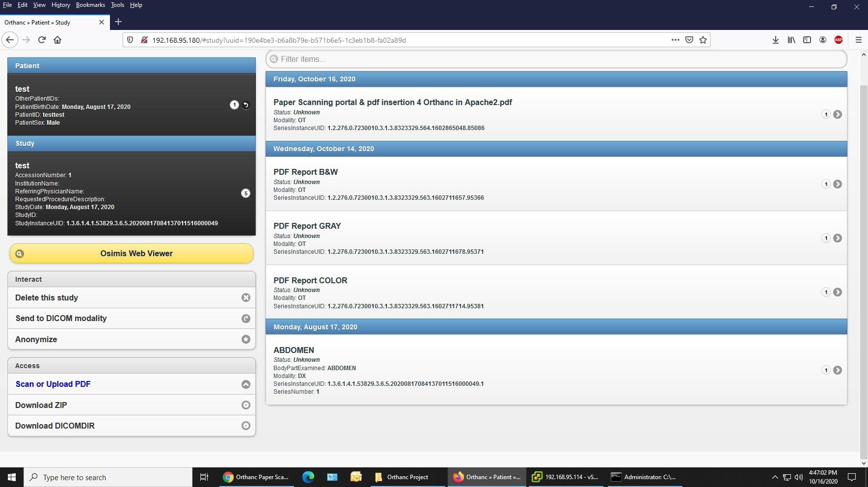Go back to the previous page

[x=10, y=40]
